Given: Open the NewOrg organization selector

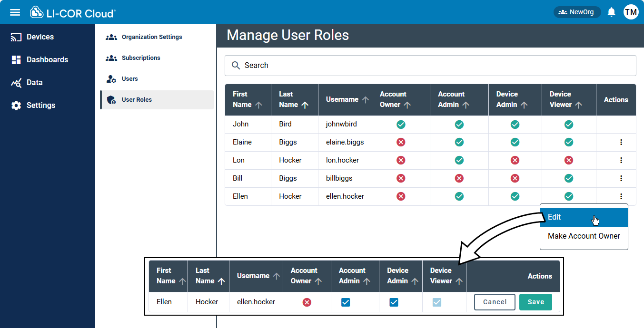Looking at the screenshot, I should click(x=577, y=12).
